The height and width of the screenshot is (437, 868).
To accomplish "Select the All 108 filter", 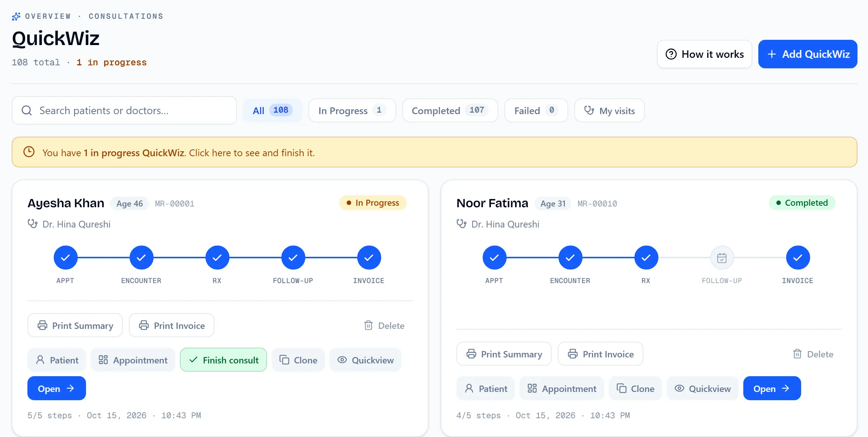I will [x=272, y=110].
